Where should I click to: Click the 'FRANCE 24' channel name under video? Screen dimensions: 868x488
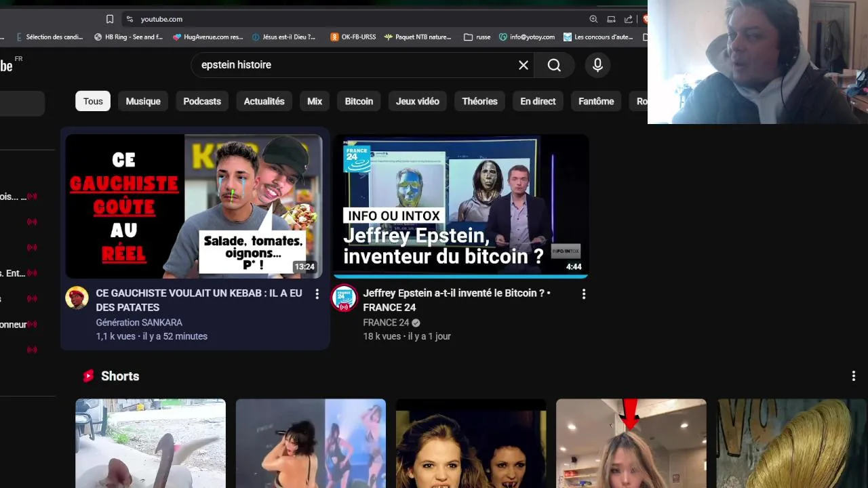[386, 323]
